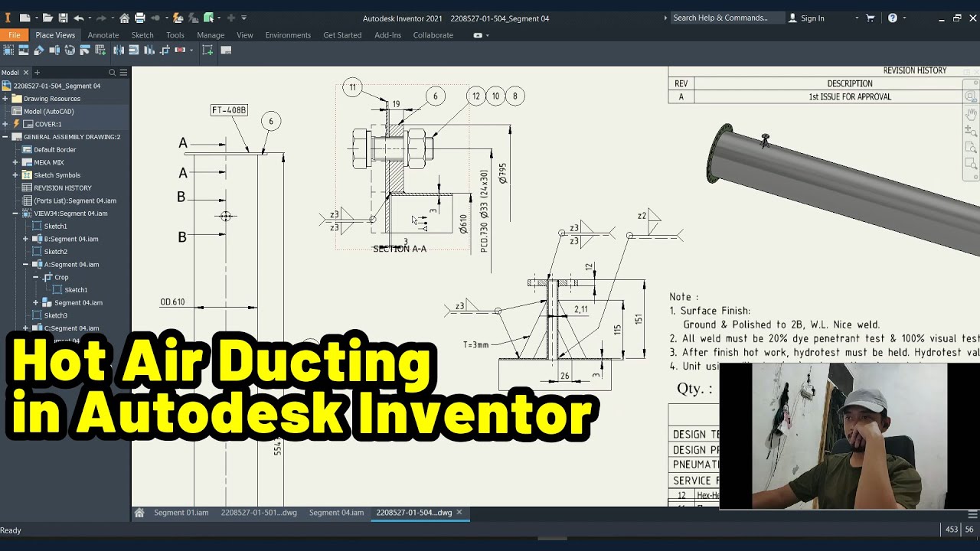This screenshot has height=551, width=980.
Task: Save the drawing with the floppy icon
Action: pyautogui.click(x=63, y=18)
